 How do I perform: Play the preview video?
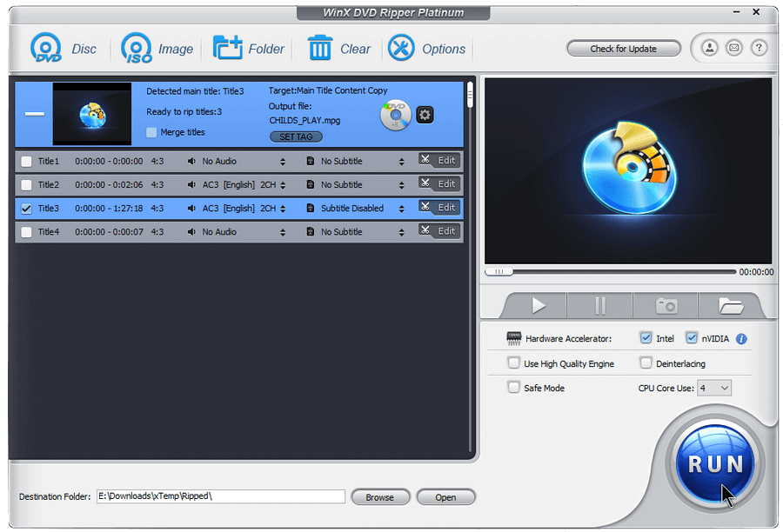point(538,305)
